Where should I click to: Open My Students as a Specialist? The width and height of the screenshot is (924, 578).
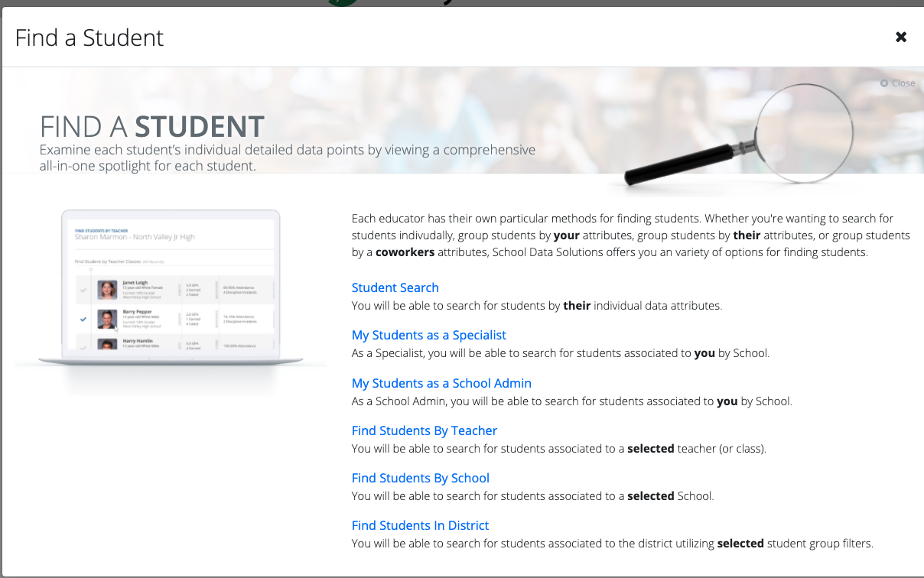pos(428,335)
